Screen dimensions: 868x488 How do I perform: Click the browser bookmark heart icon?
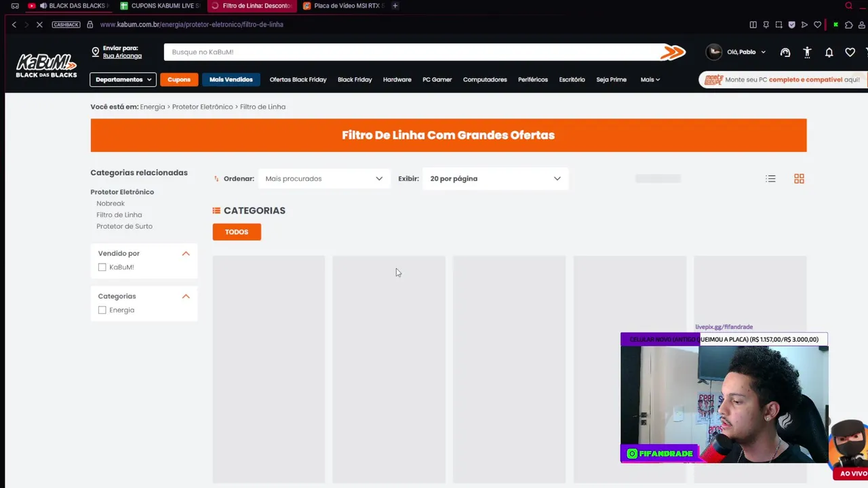[817, 24]
